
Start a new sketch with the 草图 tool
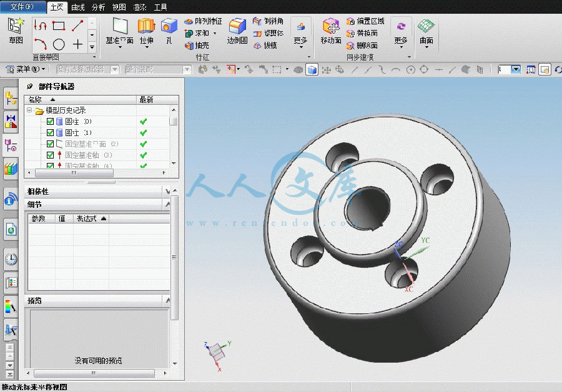point(16,31)
